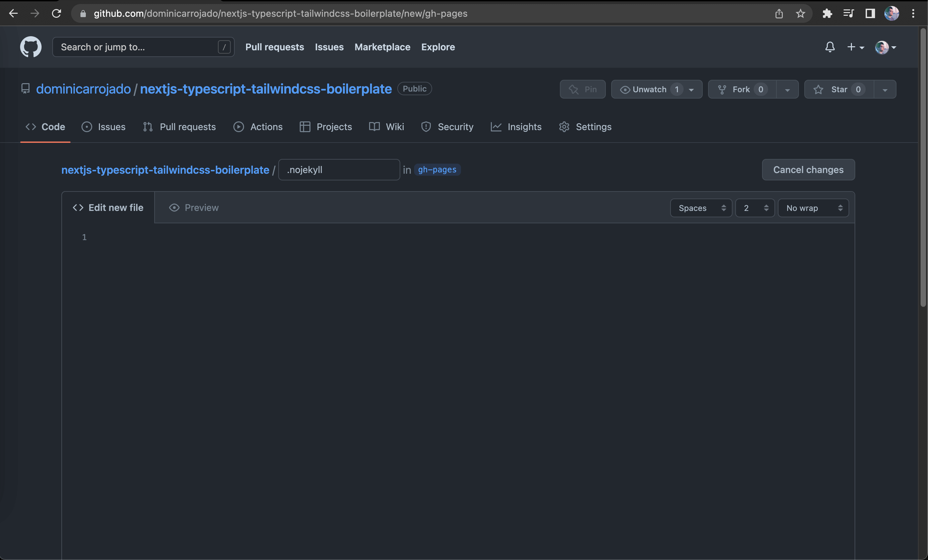
Task: Expand the Watch options dropdown
Action: 692,89
